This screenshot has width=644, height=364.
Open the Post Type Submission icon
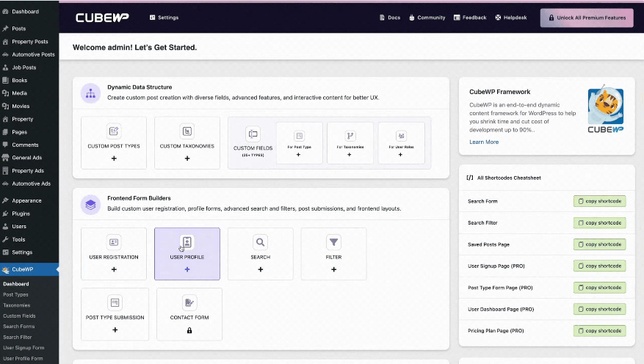[115, 302]
